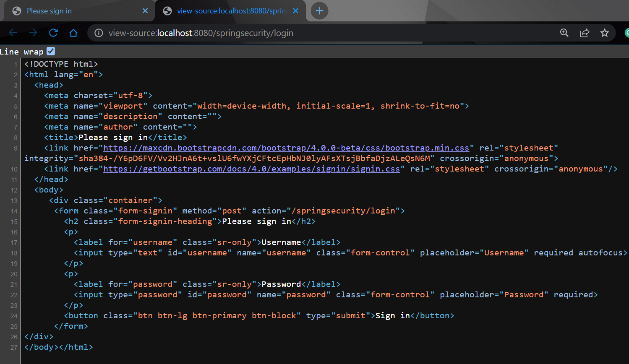Click the address bar URL field

pyautogui.click(x=327, y=33)
